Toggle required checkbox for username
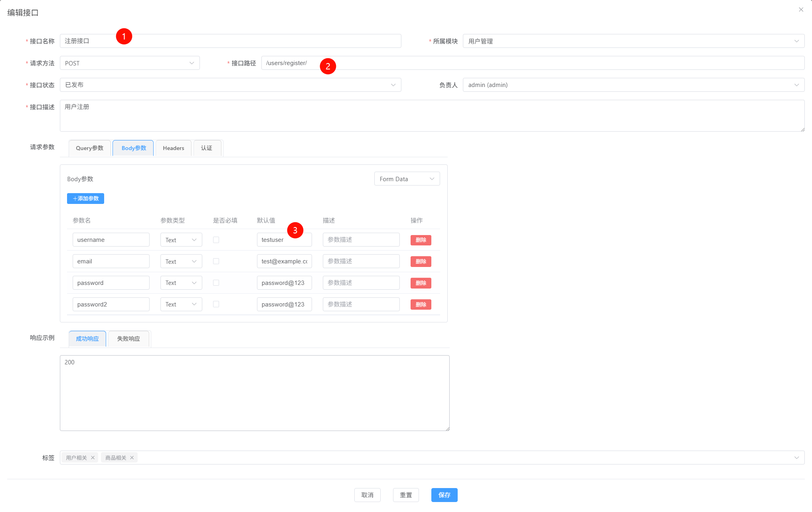The height and width of the screenshot is (512, 812). (x=216, y=240)
